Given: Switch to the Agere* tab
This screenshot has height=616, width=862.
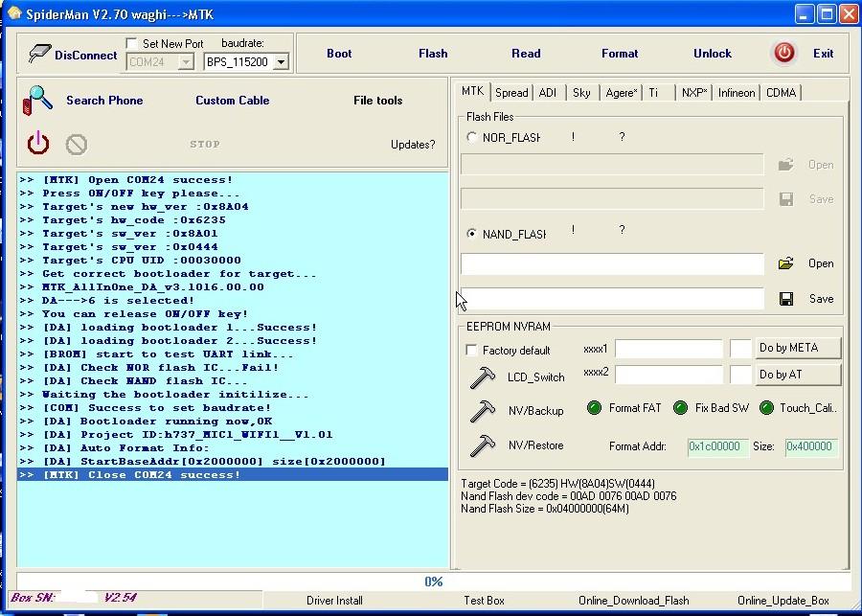Looking at the screenshot, I should 622,92.
